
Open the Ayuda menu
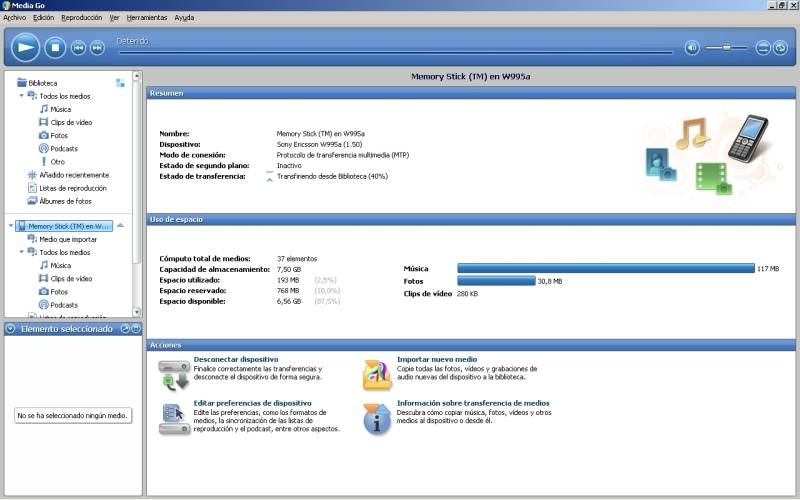184,17
